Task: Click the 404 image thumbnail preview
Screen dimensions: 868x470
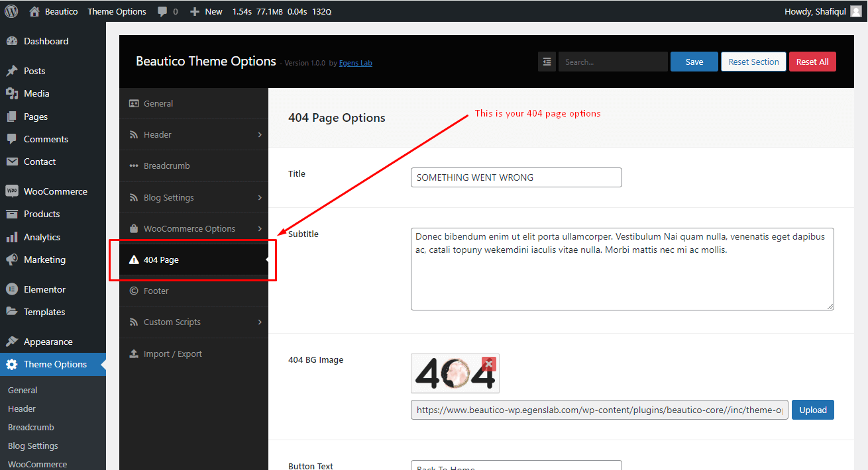Action: (455, 373)
